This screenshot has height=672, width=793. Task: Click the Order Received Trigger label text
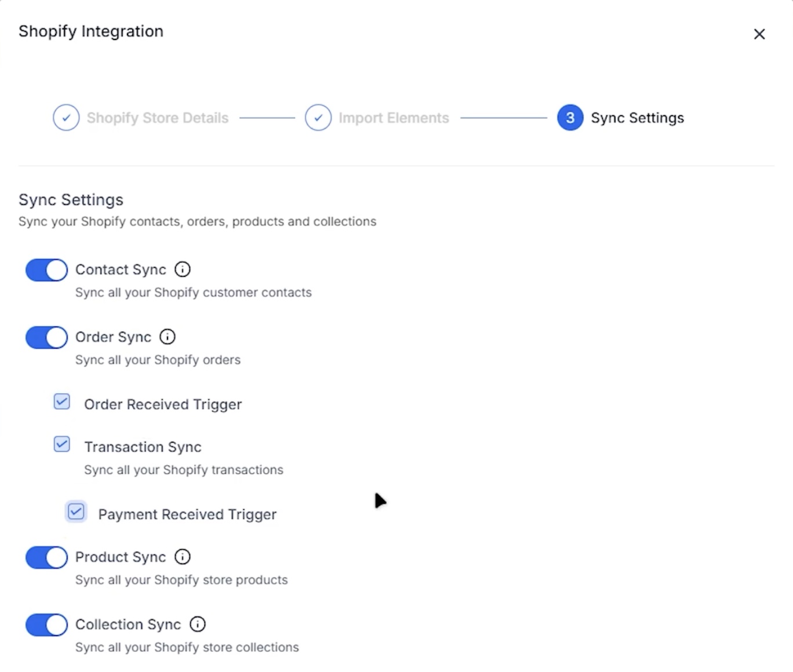163,404
